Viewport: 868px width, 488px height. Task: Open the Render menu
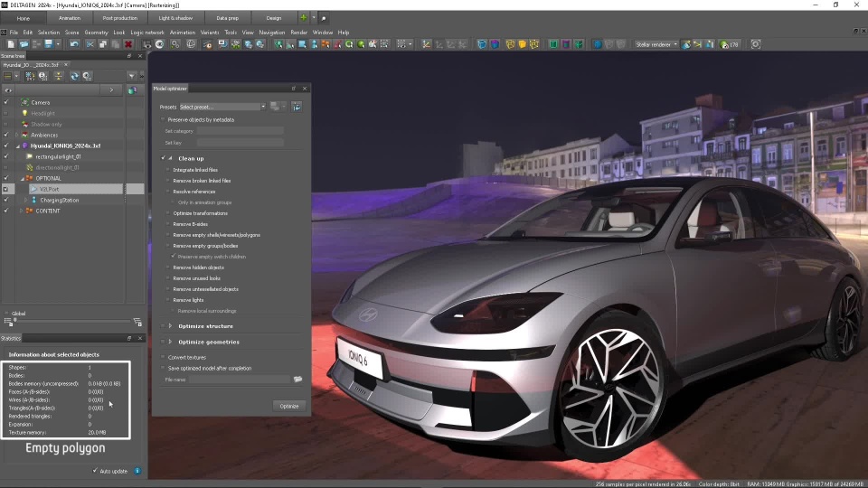click(x=299, y=33)
